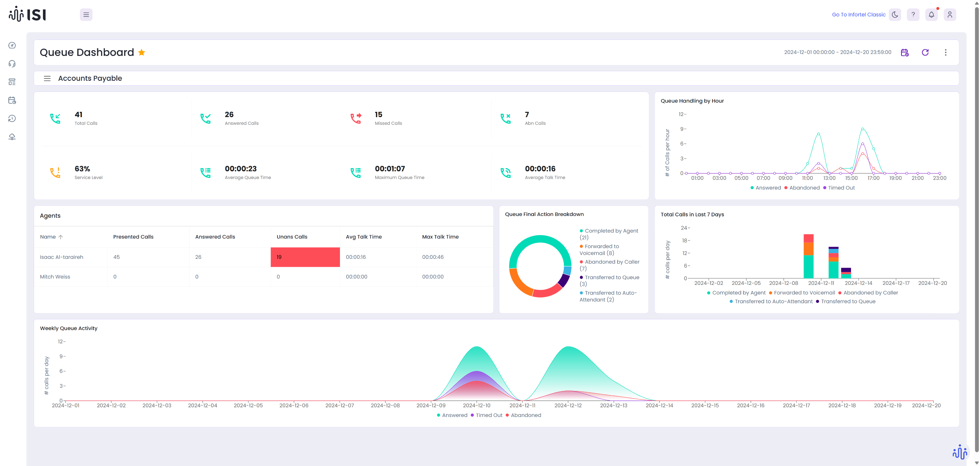The height and width of the screenshot is (466, 980).
Task: Refresh the Queue Dashboard
Action: (x=925, y=52)
